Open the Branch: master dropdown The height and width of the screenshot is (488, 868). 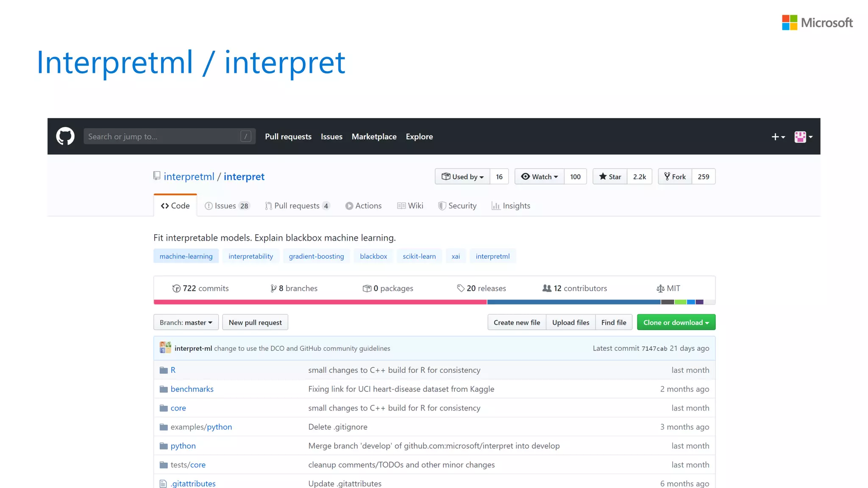click(x=186, y=322)
